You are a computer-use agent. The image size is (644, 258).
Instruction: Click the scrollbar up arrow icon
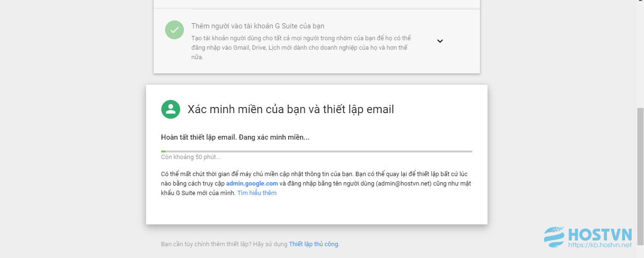coord(640,2)
